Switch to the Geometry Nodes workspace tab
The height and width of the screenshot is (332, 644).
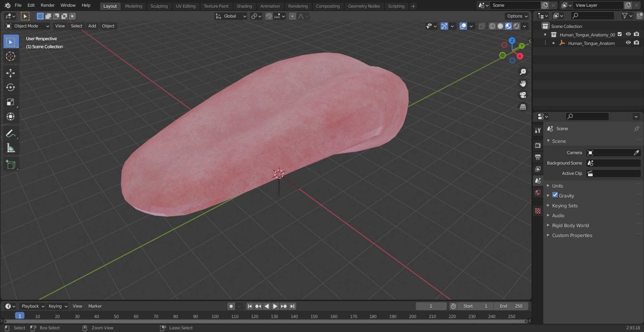click(x=364, y=6)
